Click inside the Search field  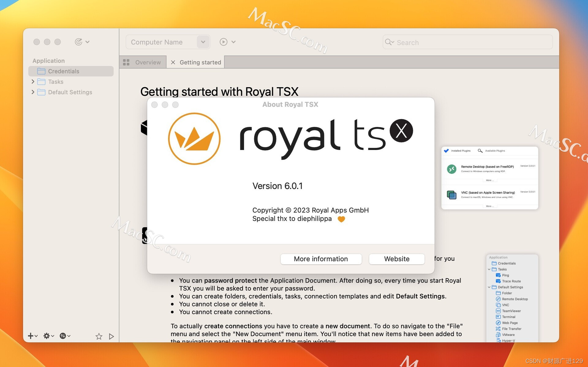click(468, 42)
